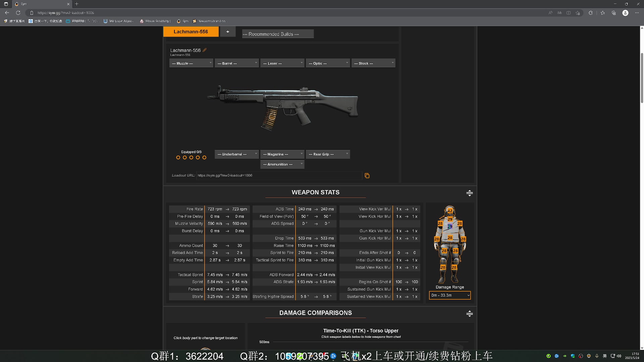Open the Ammunition attachment dropdown
Image resolution: width=644 pixels, height=362 pixels.
coord(282,164)
